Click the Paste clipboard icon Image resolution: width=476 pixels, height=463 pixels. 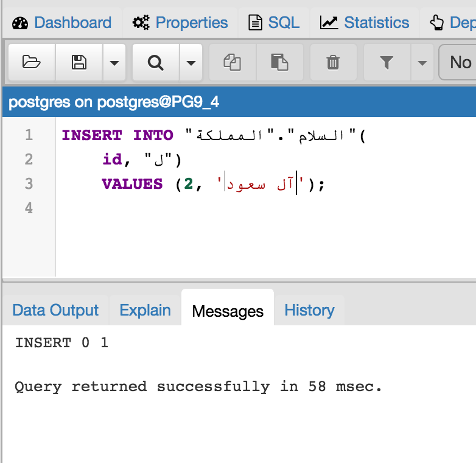pos(279,62)
